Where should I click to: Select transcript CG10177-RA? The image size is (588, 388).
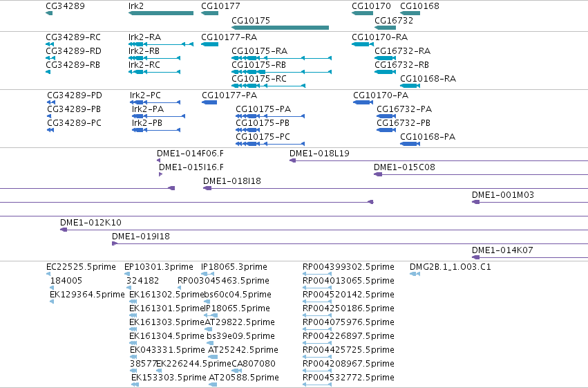click(x=229, y=37)
